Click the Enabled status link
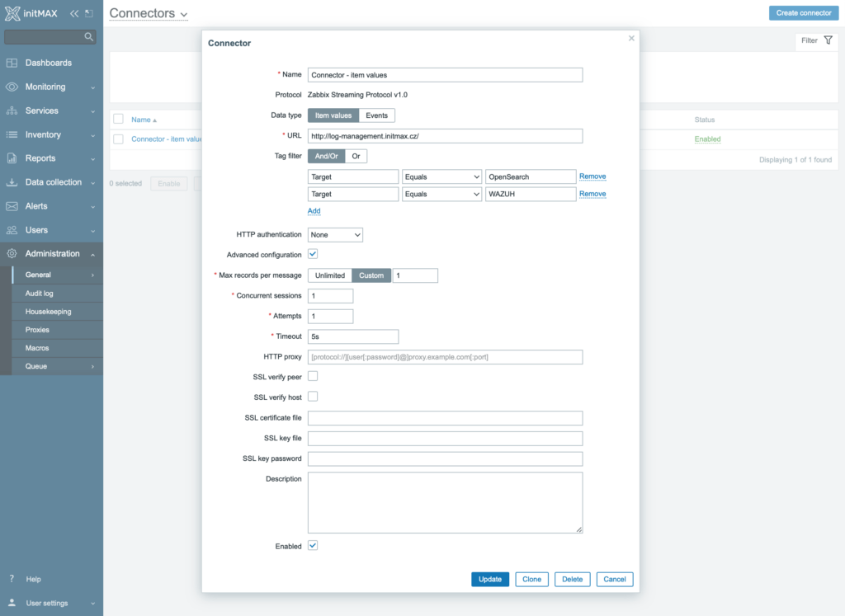The height and width of the screenshot is (616, 845). point(707,139)
